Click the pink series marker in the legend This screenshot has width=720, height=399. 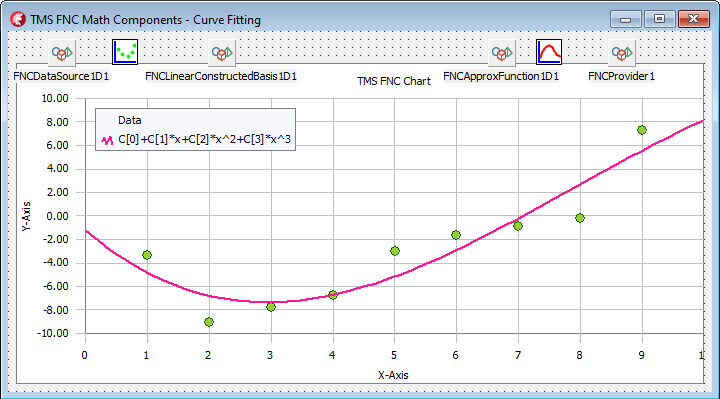click(107, 140)
